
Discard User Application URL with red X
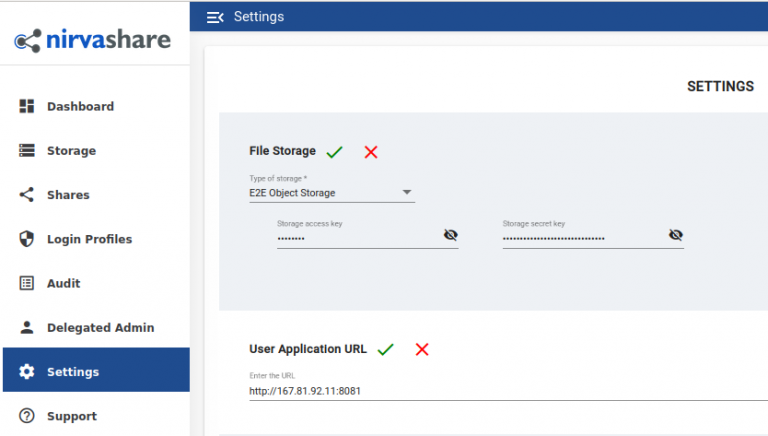[x=422, y=349]
